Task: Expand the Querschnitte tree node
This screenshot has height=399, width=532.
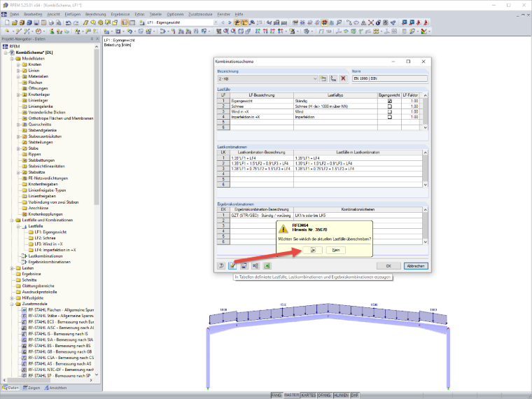Action: pyautogui.click(x=18, y=125)
